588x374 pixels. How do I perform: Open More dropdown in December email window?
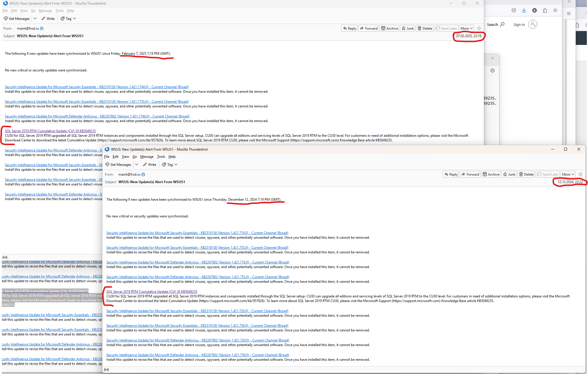point(568,174)
